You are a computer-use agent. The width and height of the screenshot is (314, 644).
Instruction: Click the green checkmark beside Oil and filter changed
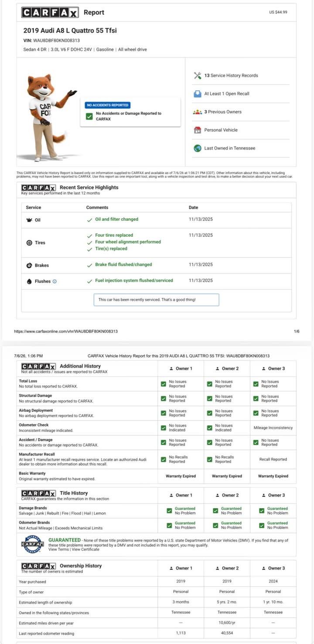pos(89,219)
